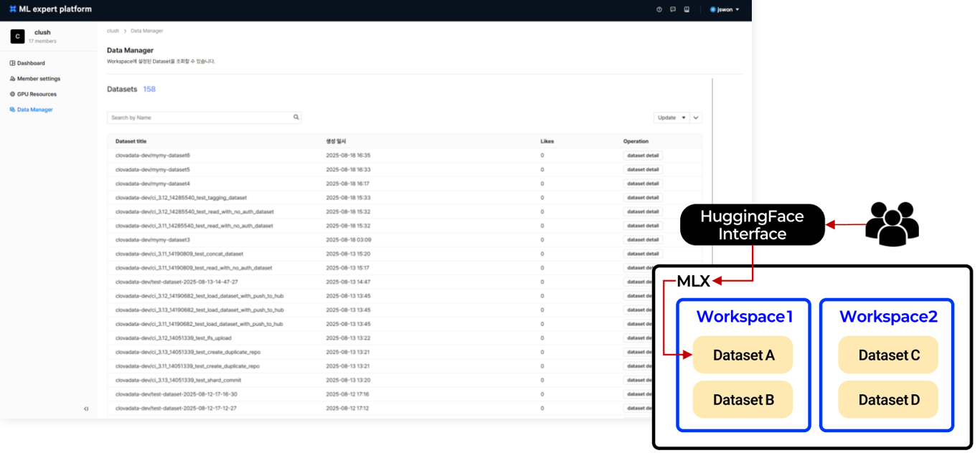Open dataset detail for ci_3.12 test_read_with_no_auth_dataset
The image size is (980, 453).
click(643, 211)
